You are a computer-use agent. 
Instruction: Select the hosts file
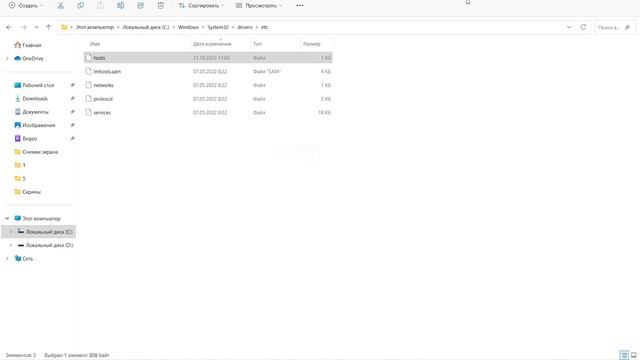coord(208,58)
